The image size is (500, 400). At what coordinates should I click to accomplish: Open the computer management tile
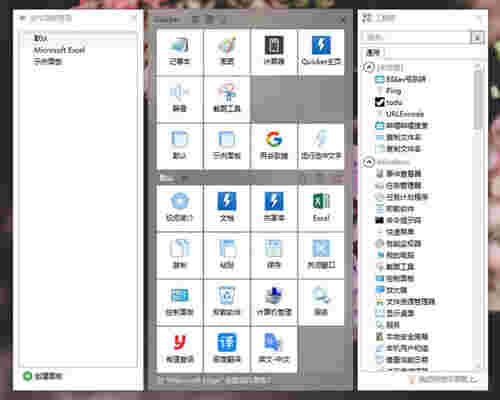point(274,302)
